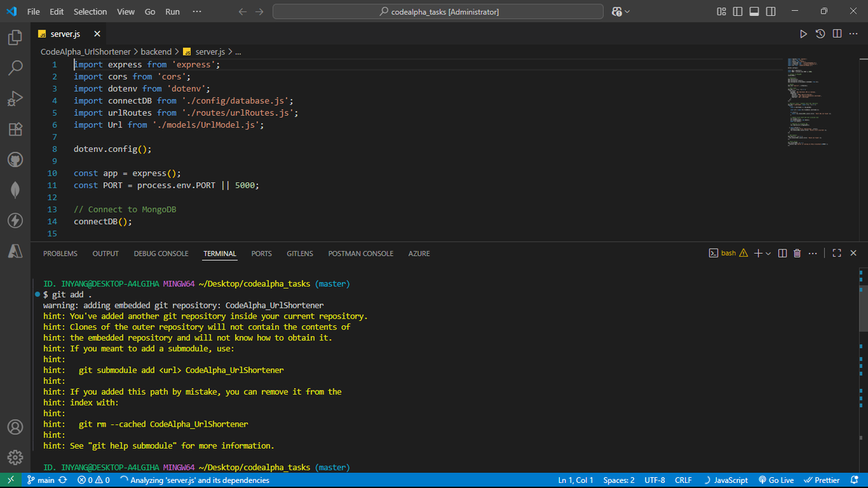The image size is (868, 488).
Task: Open the Thunder Client lightning icon
Action: pos(15,221)
